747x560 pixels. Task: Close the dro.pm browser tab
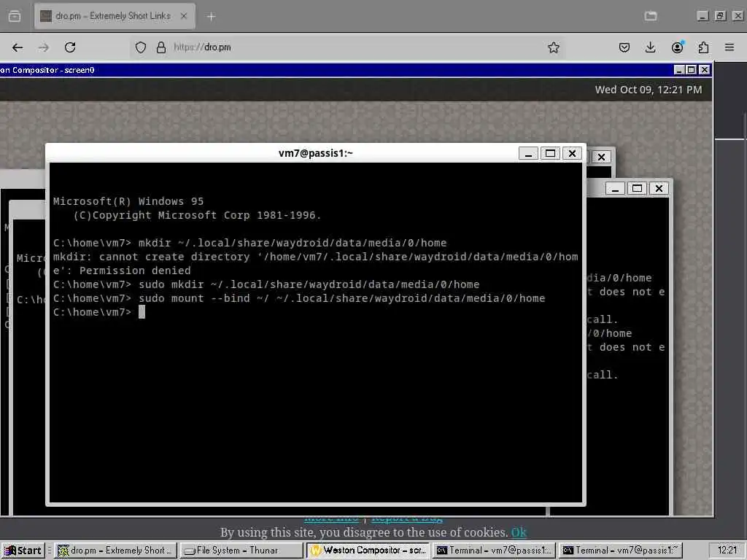[x=184, y=16]
